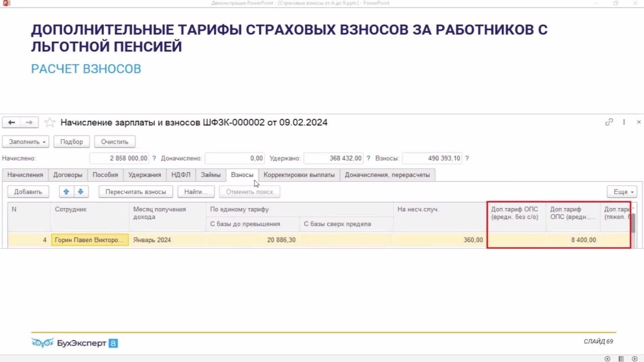Click По единому тарифу column header

tap(300, 209)
